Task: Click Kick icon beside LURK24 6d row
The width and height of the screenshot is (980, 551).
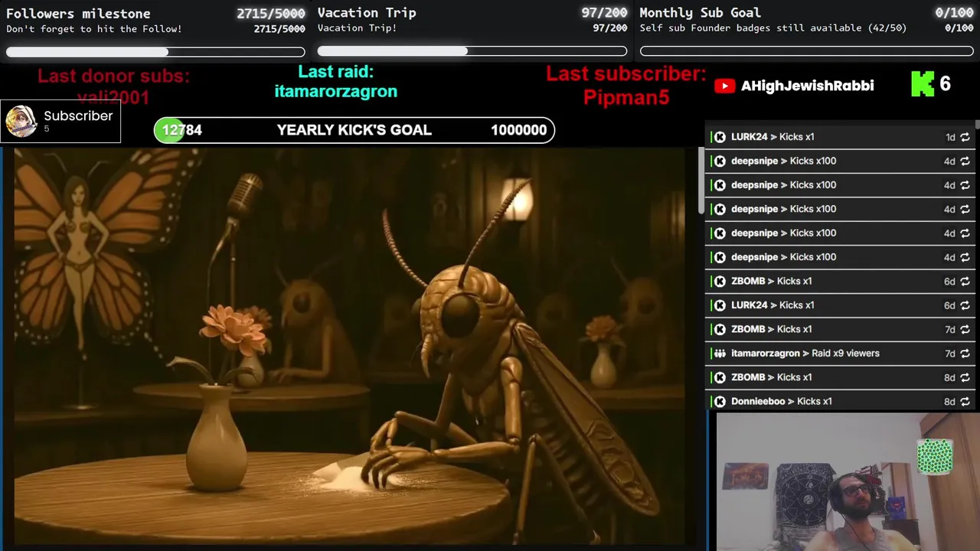Action: tap(720, 305)
